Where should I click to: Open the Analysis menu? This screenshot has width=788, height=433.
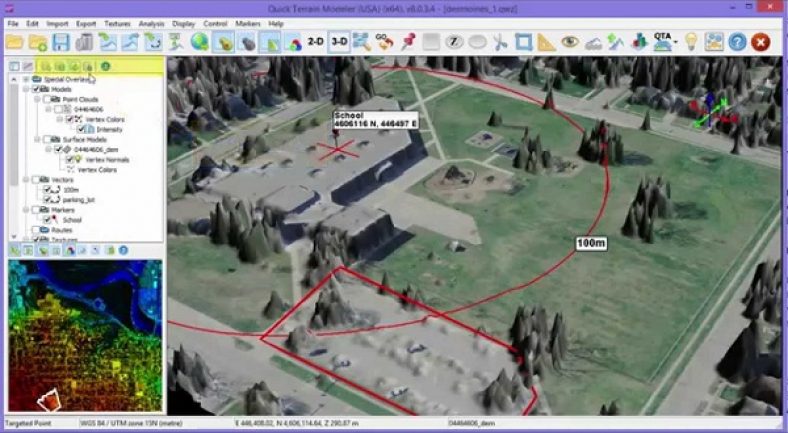click(152, 22)
